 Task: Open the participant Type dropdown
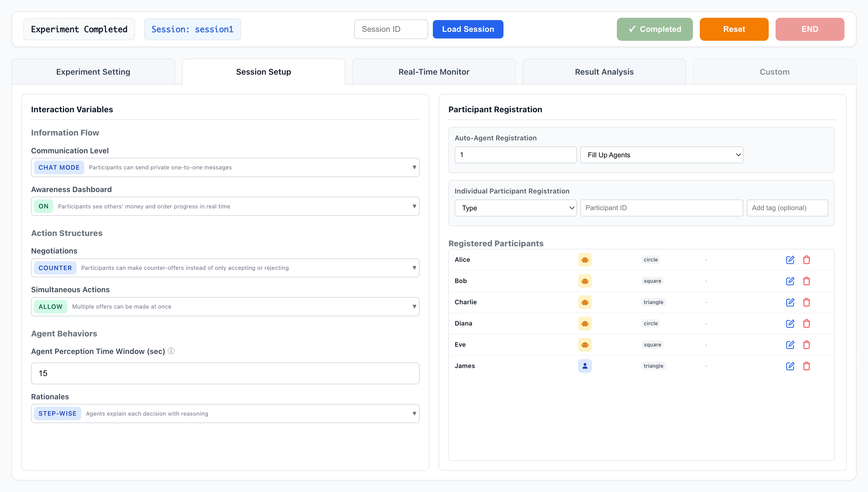pyautogui.click(x=515, y=208)
